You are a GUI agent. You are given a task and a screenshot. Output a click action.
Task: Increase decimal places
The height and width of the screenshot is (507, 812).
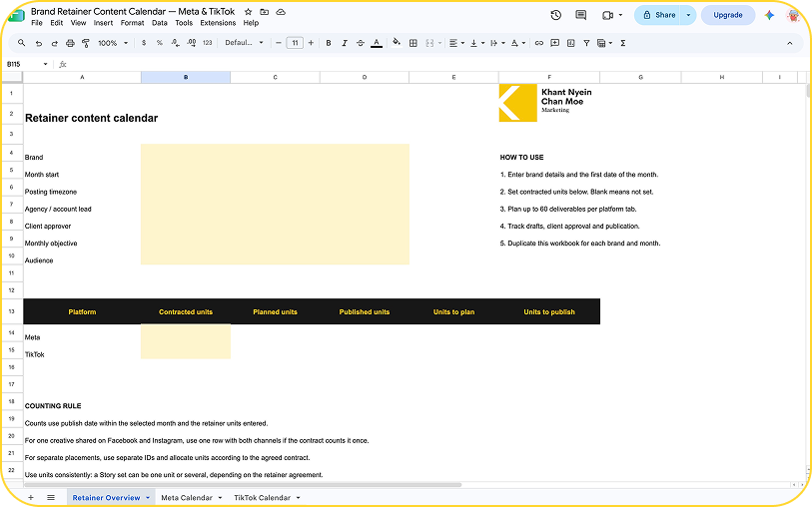click(x=192, y=43)
